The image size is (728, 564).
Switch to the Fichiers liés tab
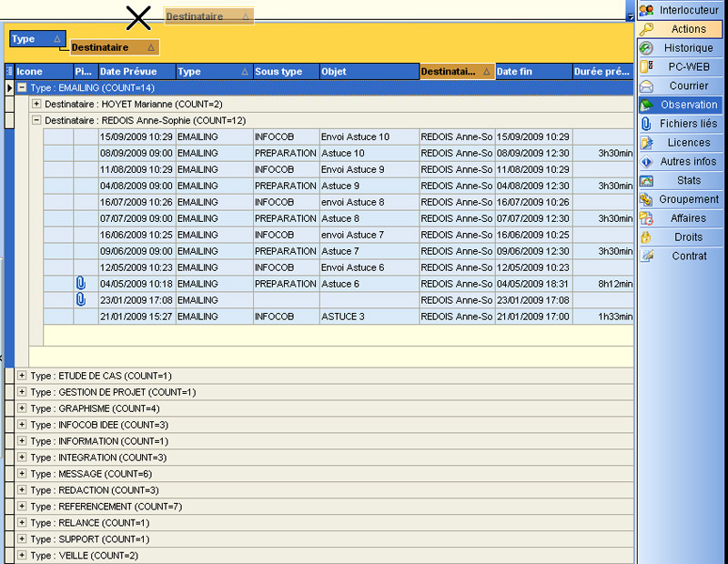click(x=688, y=124)
